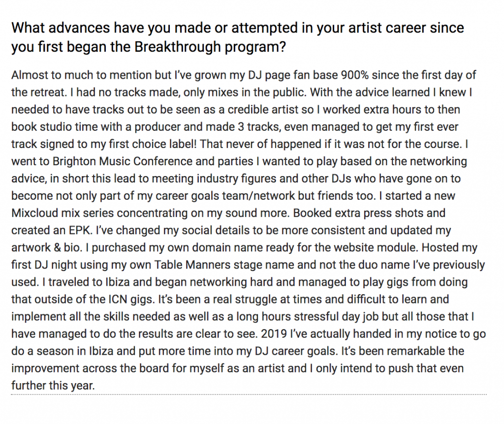Click the question heading about Breakthrough program

[x=238, y=37]
